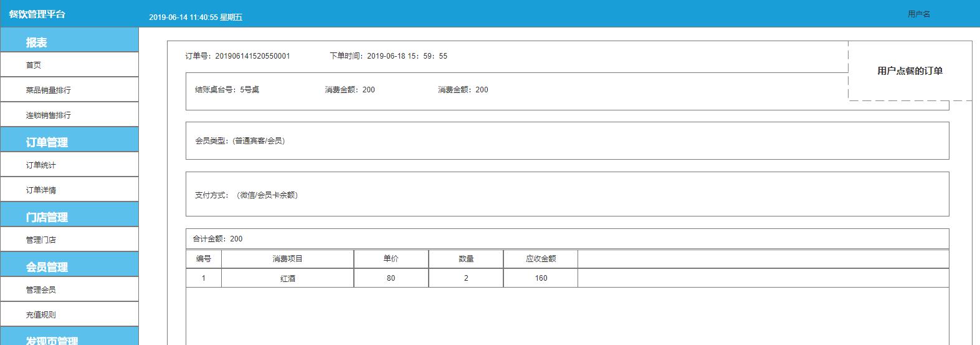Click the 管理会员 menu entry
Screen dimensions: 980x345
(40, 289)
